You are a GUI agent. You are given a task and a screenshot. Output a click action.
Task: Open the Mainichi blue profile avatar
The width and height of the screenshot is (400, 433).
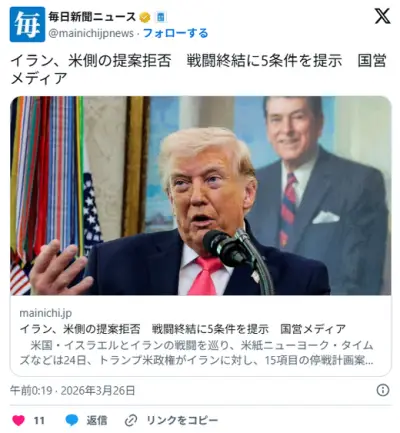(27, 24)
